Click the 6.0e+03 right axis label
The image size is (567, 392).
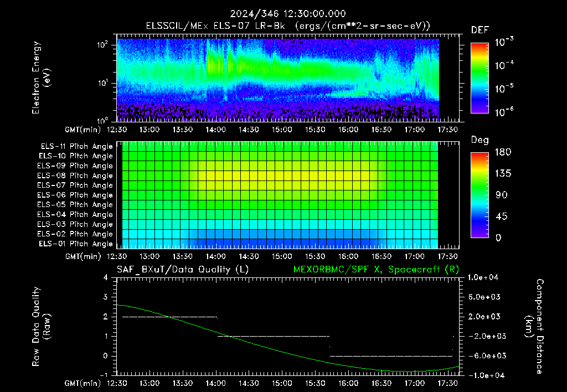pyautogui.click(x=484, y=297)
